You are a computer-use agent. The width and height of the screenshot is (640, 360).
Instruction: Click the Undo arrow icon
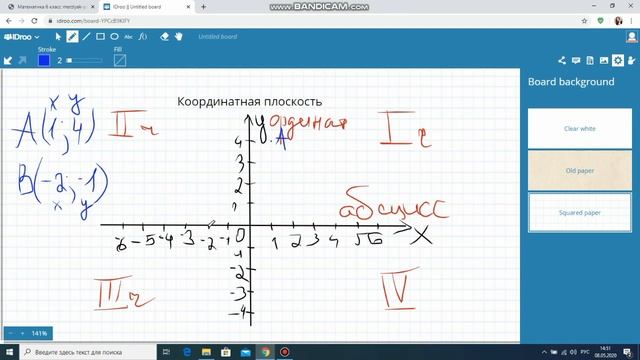pos(8,60)
